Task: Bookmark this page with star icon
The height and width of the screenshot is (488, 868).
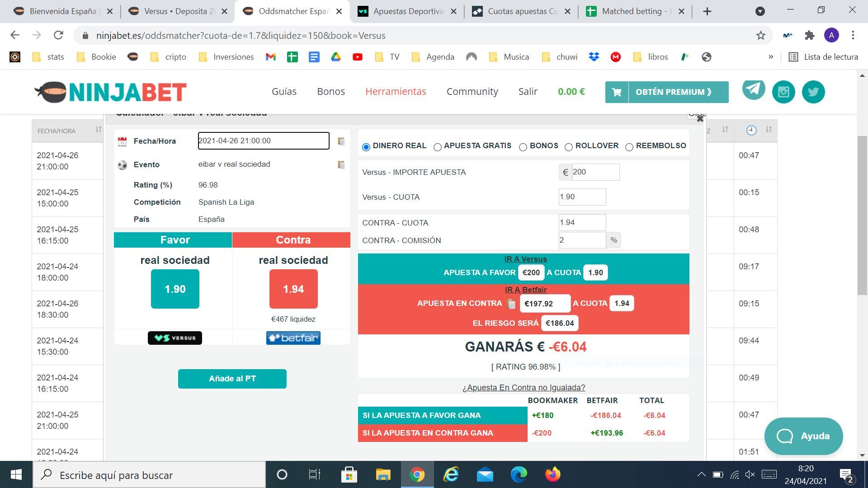Action: pyautogui.click(x=761, y=35)
